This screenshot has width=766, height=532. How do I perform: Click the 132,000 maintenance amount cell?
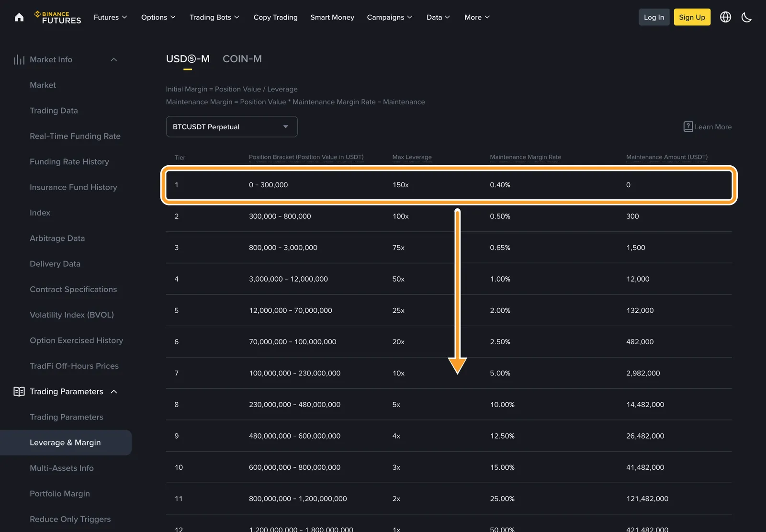[640, 310]
